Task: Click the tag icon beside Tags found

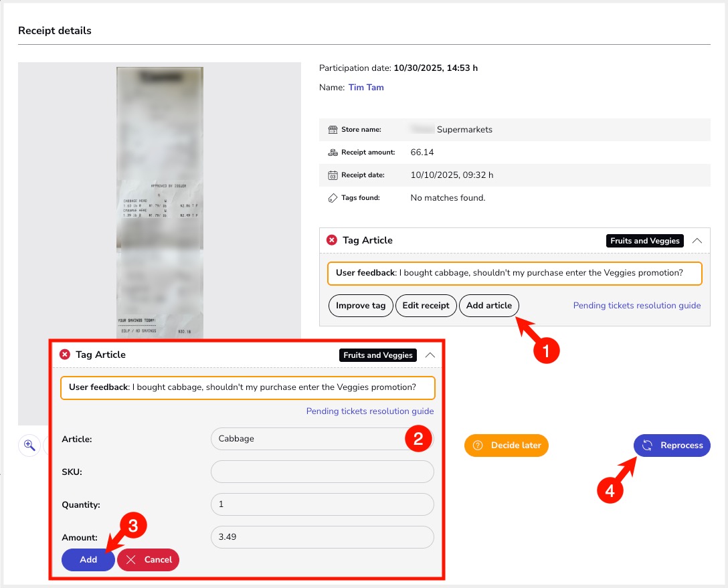Action: (333, 198)
